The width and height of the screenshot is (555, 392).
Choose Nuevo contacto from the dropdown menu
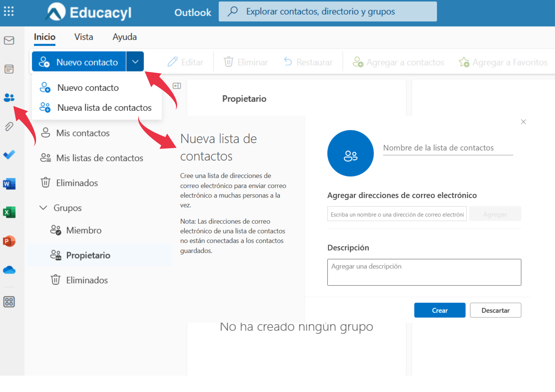click(x=97, y=88)
